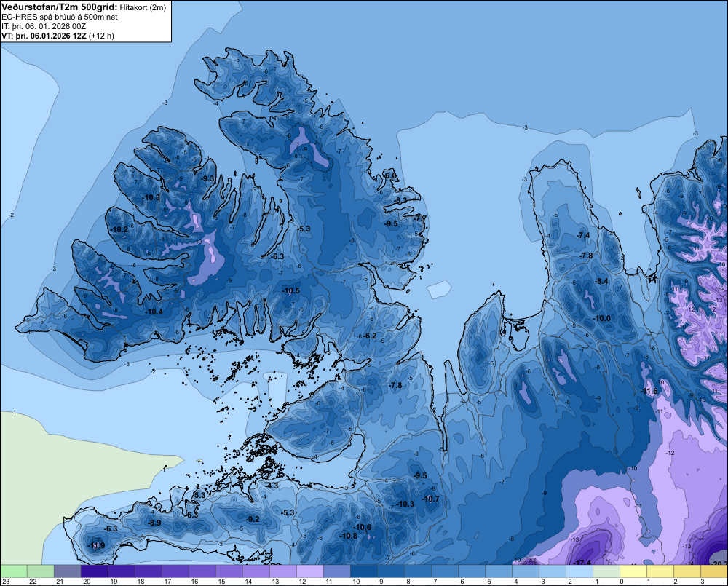
Task: Click the '(+12 h)' forecast offset text
Action: pyautogui.click(x=101, y=36)
